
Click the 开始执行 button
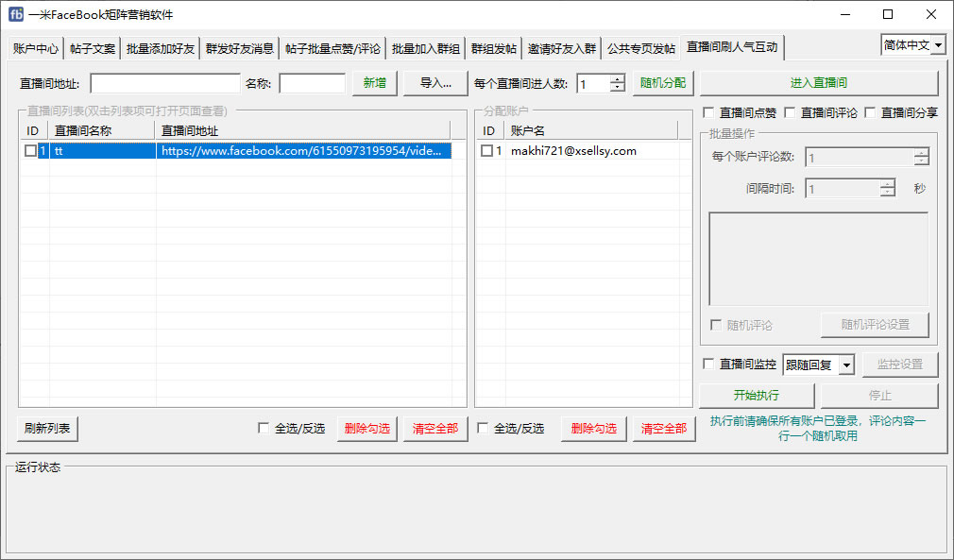[x=757, y=396]
